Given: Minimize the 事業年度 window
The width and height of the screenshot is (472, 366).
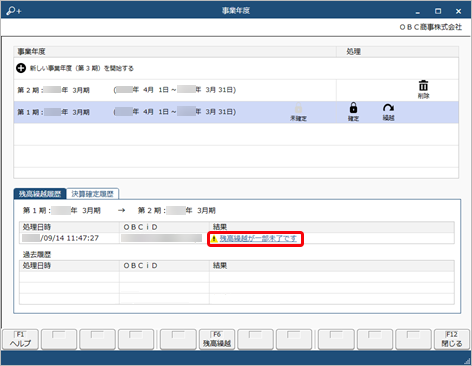Looking at the screenshot, I should pyautogui.click(x=418, y=11).
